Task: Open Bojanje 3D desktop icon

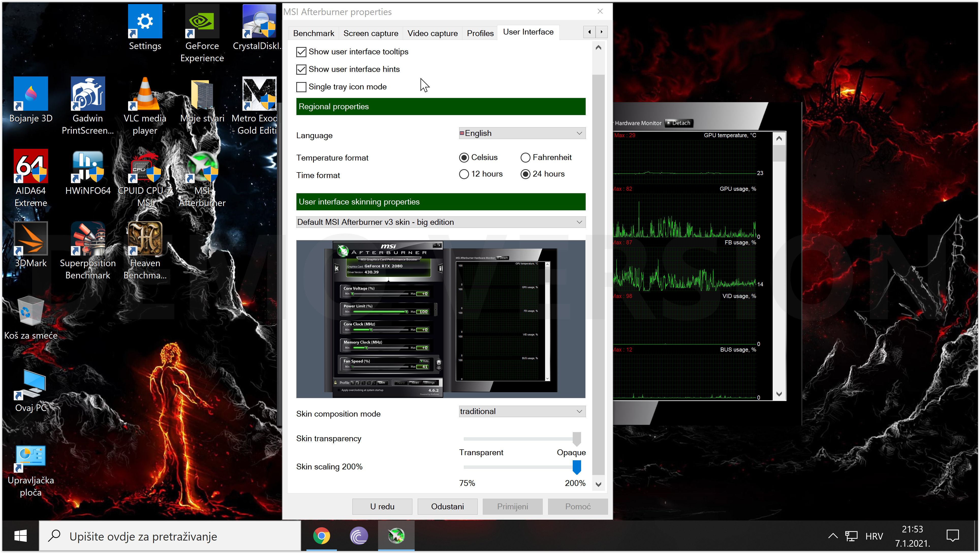Action: 31,100
